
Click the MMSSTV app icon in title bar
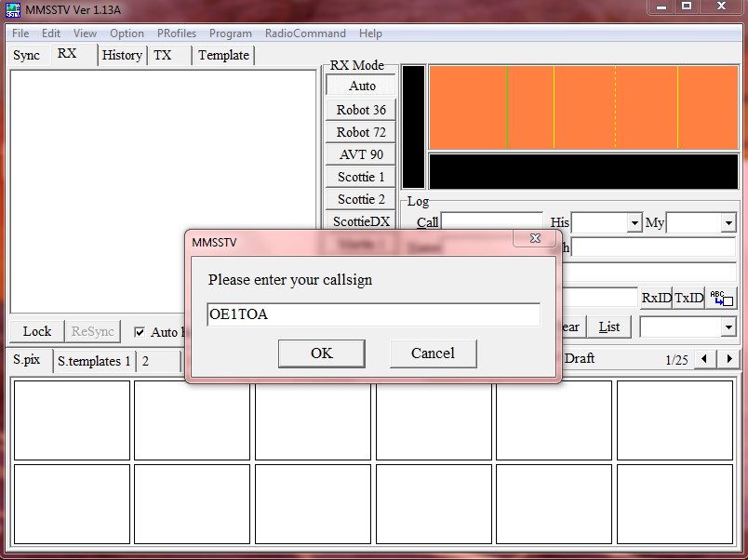[x=13, y=8]
